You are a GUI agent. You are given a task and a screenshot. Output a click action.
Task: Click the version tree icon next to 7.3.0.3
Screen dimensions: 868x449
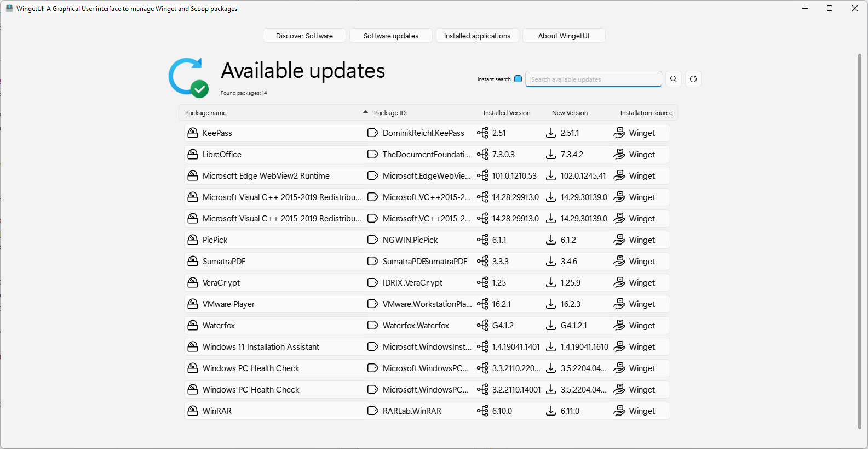tap(482, 154)
